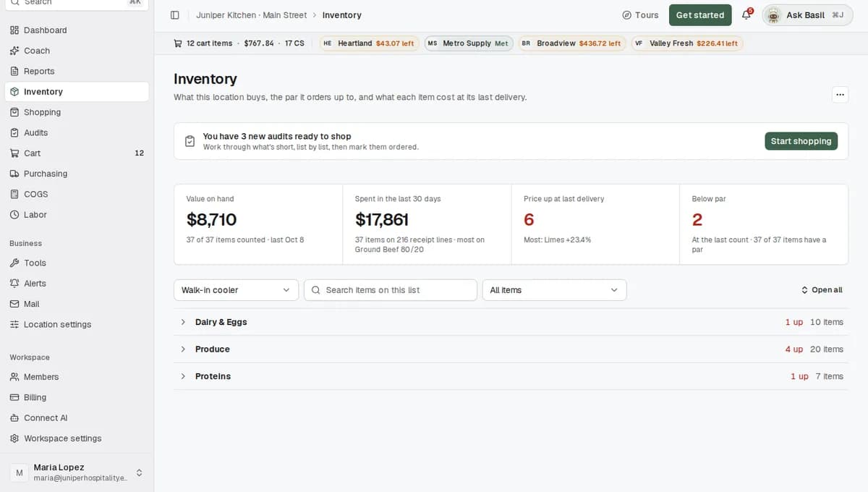The height and width of the screenshot is (492, 868).
Task: Click the Basil avatar icon
Action: pos(773,15)
